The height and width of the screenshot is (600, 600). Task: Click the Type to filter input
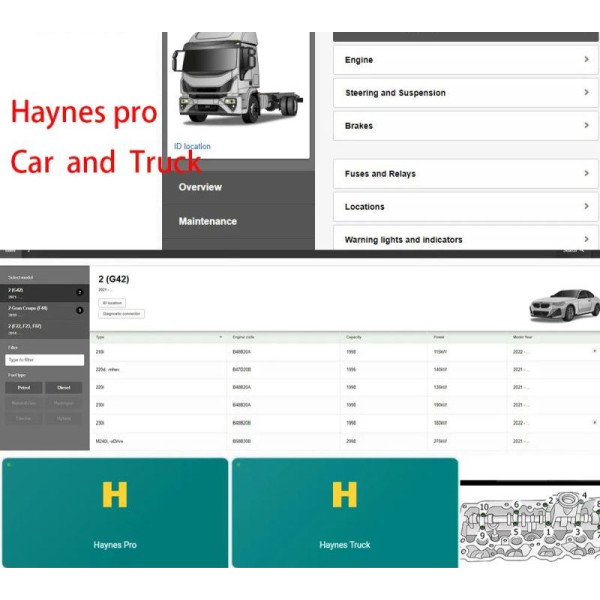45,359
